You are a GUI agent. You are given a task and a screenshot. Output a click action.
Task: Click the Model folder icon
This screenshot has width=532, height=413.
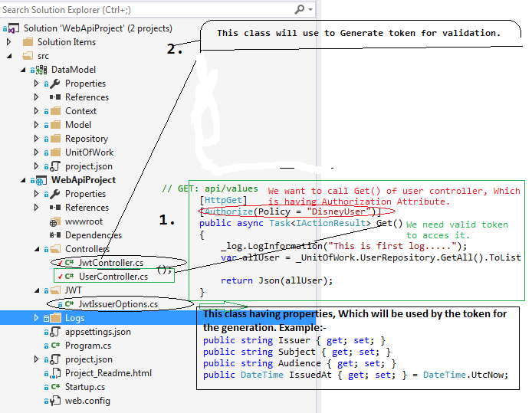point(55,125)
